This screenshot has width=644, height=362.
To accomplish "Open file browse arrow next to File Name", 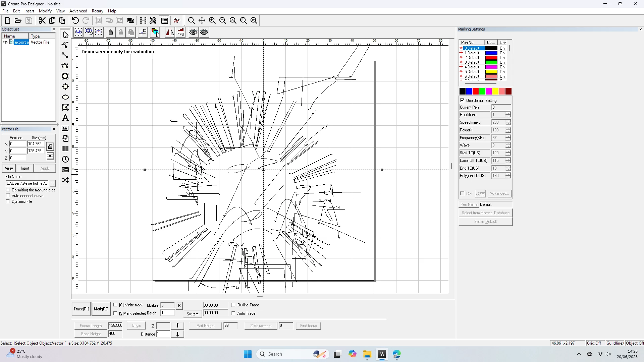I will 52,183.
